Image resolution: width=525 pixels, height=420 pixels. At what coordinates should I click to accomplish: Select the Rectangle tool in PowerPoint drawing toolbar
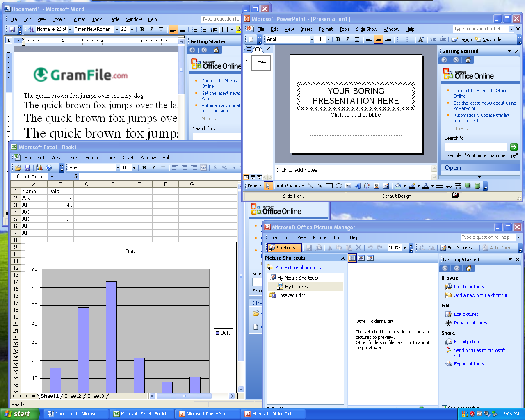pos(329,186)
